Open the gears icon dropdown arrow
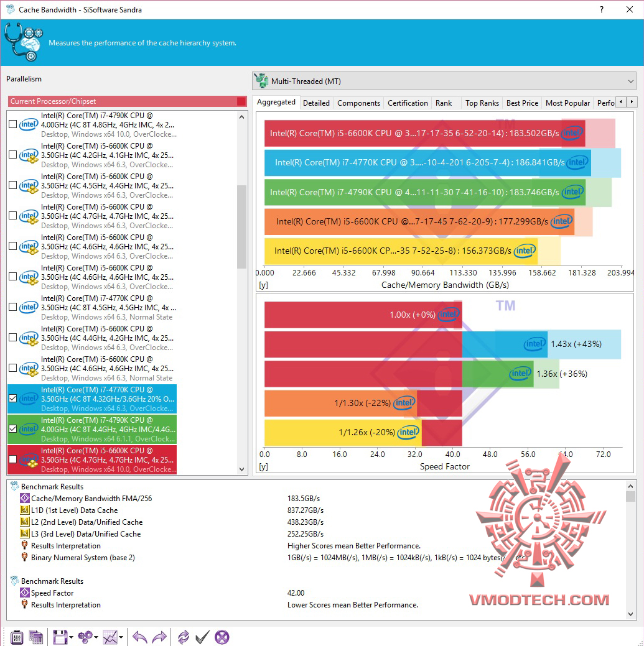 point(96,637)
